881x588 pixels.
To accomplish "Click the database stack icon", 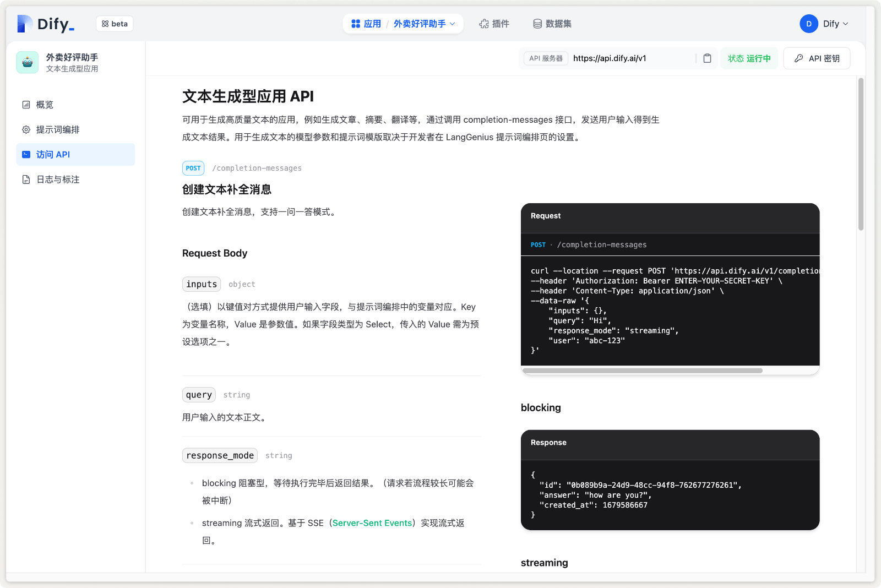I will [x=537, y=24].
